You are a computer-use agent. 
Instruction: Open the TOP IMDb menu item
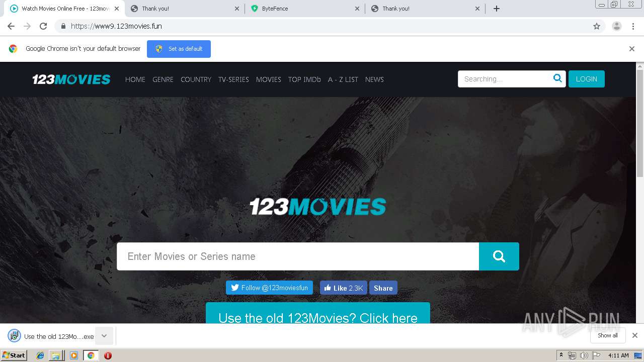point(304,79)
